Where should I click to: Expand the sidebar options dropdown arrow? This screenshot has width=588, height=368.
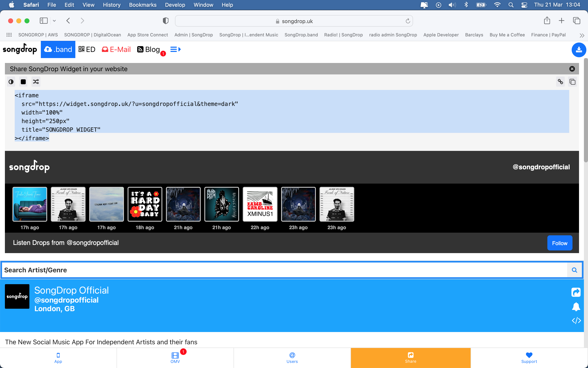[x=55, y=21]
